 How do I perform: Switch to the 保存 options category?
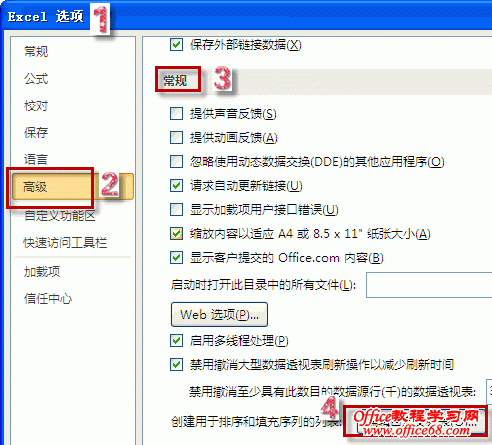pyautogui.click(x=36, y=133)
